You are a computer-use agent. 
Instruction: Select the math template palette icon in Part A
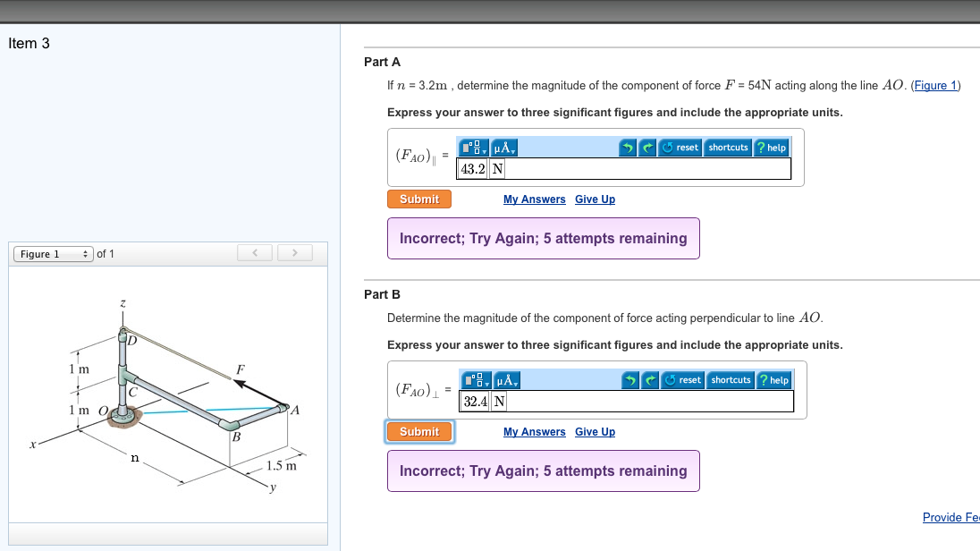tap(469, 147)
